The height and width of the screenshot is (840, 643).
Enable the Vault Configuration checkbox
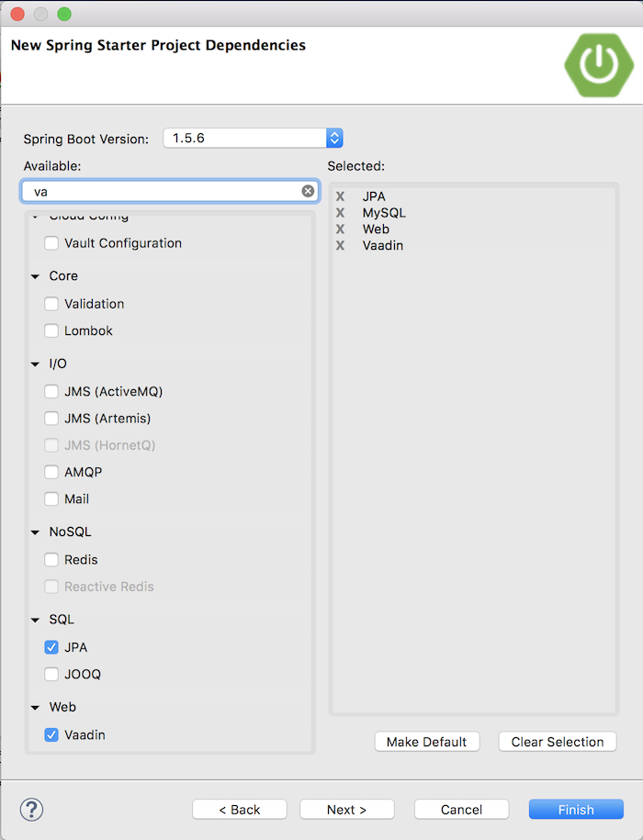coord(51,243)
